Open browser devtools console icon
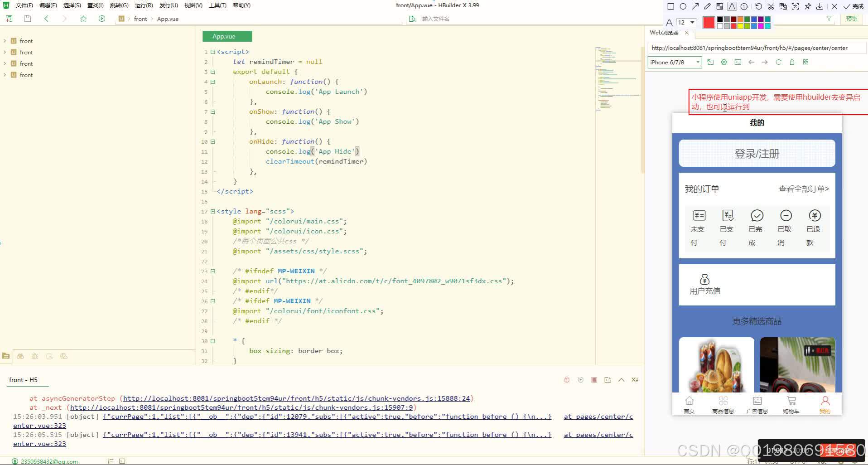The image size is (868, 465). [x=738, y=62]
